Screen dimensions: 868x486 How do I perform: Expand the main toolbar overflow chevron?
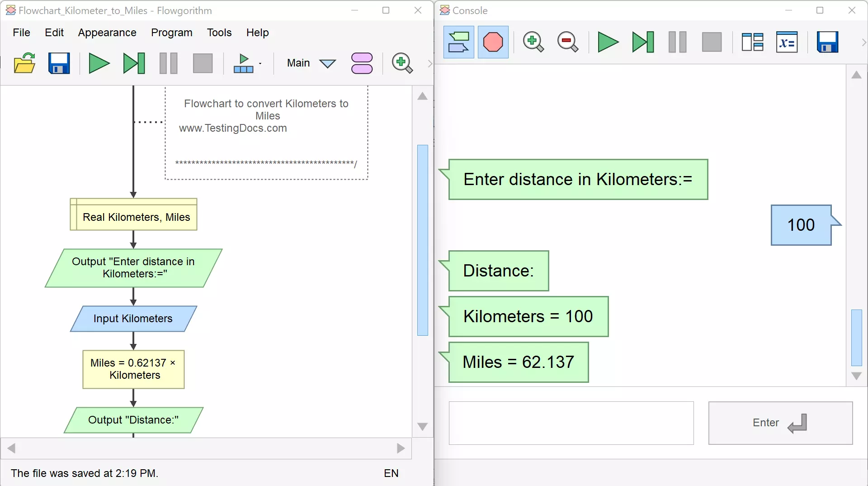coord(429,63)
